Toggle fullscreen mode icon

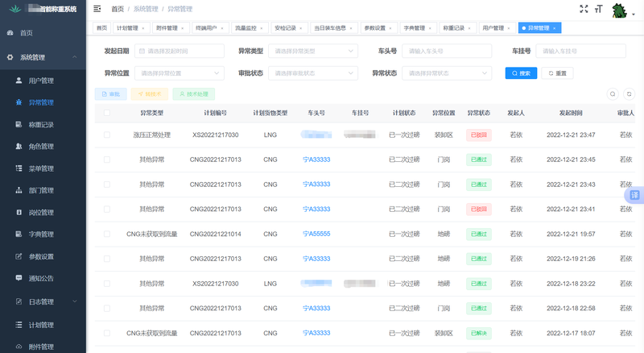584,9
